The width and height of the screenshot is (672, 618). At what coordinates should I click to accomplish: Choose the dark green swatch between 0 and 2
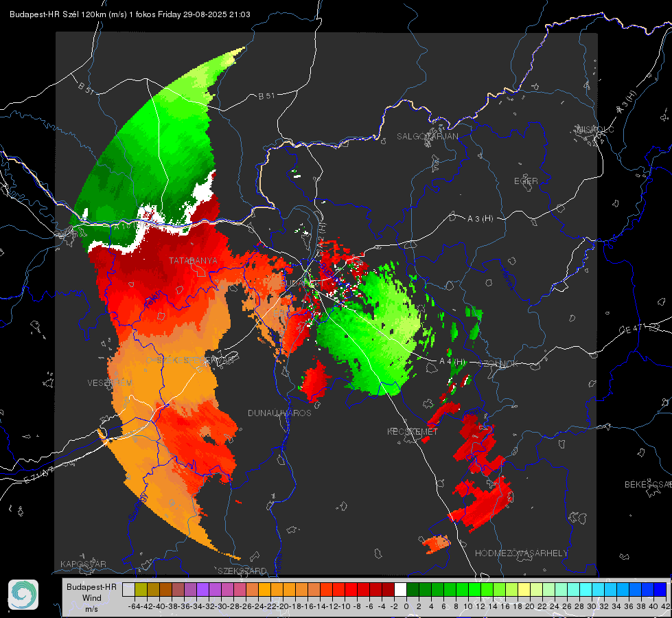click(413, 589)
